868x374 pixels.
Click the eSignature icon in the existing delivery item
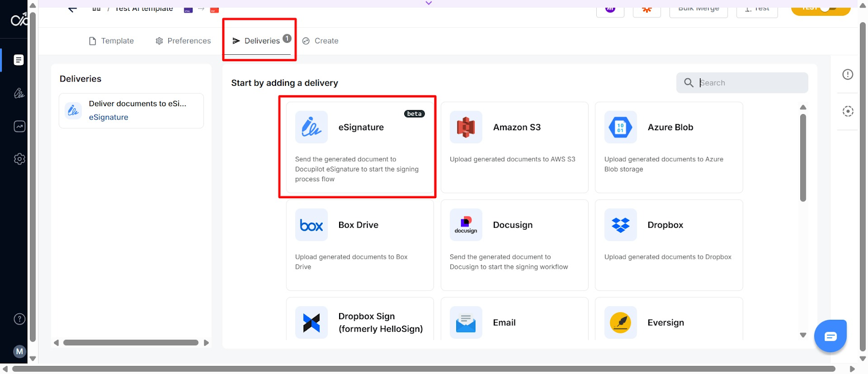click(x=73, y=110)
